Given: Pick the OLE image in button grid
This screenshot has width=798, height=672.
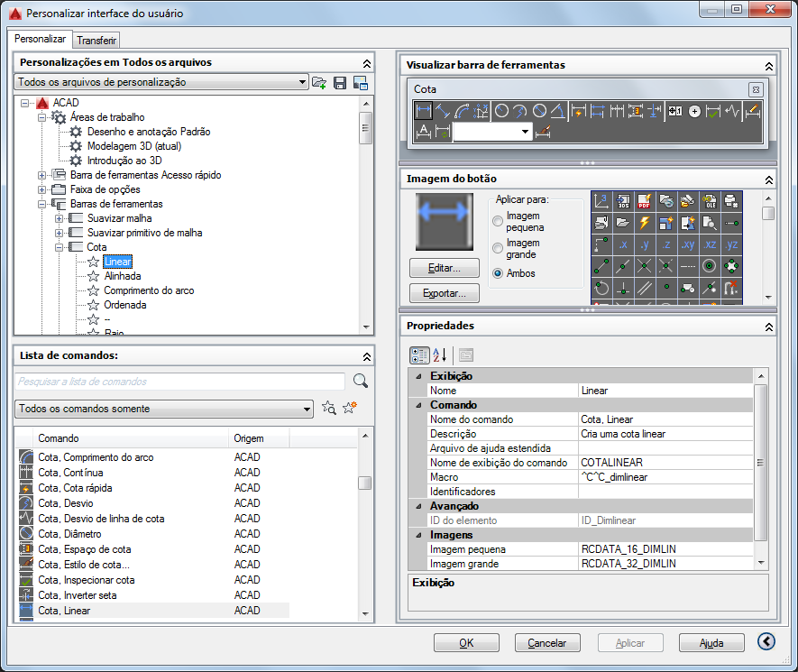Looking at the screenshot, I should pyautogui.click(x=710, y=202).
